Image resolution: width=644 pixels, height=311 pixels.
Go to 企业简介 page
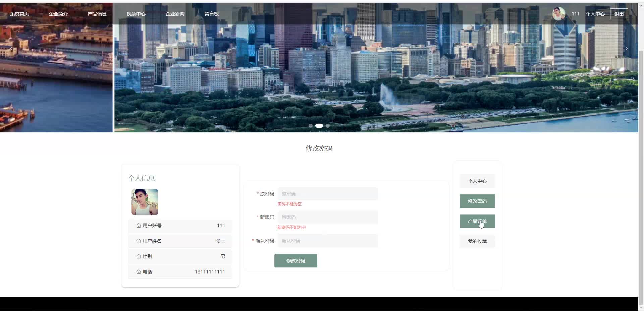pos(58,14)
